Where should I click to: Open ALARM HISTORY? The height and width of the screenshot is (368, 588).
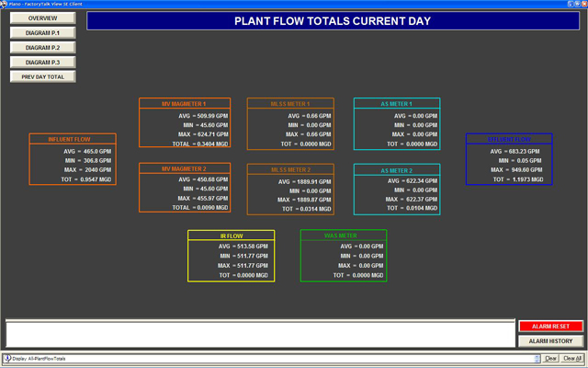click(550, 341)
